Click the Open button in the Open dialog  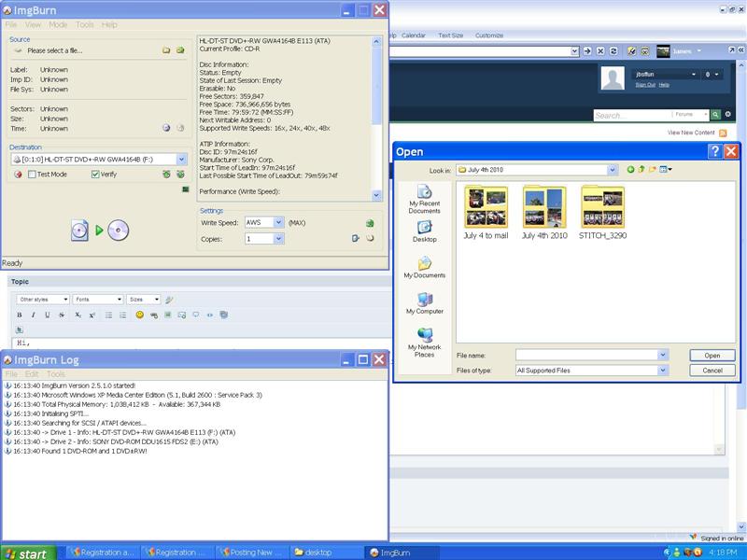point(712,356)
